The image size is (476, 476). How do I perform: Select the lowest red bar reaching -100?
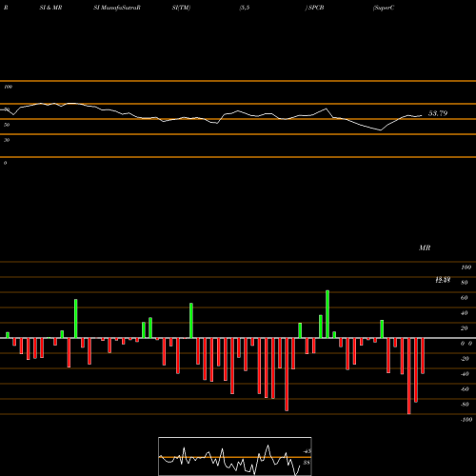point(409,376)
